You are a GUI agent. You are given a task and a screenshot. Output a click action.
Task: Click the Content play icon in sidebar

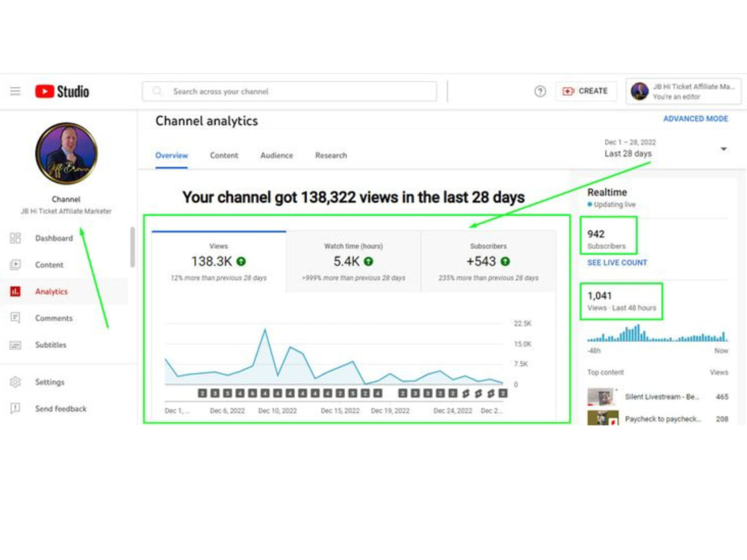[15, 265]
